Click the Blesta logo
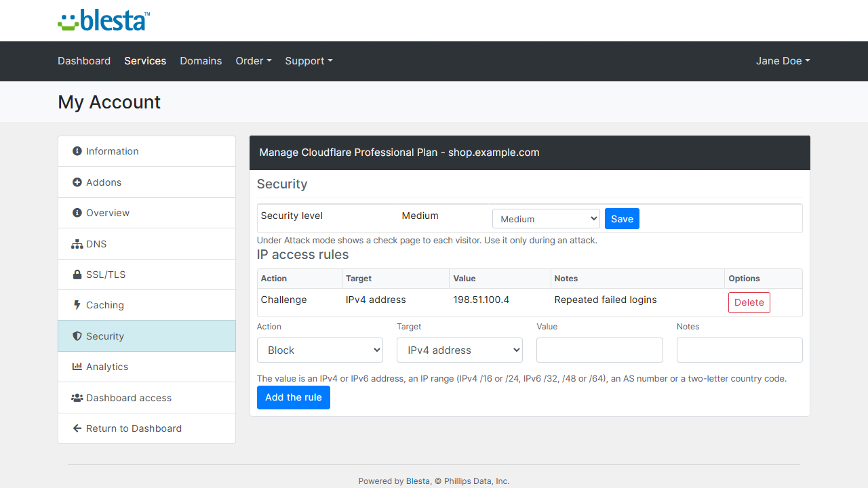 pyautogui.click(x=104, y=20)
